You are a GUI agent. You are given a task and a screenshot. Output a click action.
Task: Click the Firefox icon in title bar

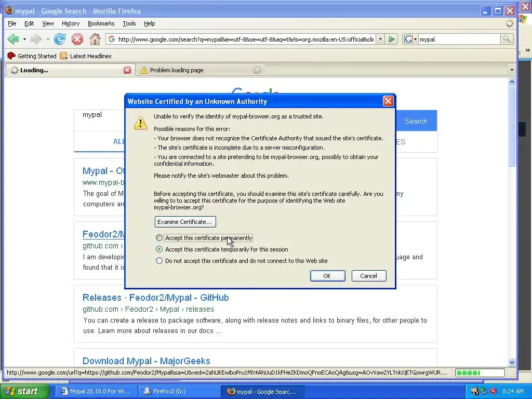click(9, 10)
